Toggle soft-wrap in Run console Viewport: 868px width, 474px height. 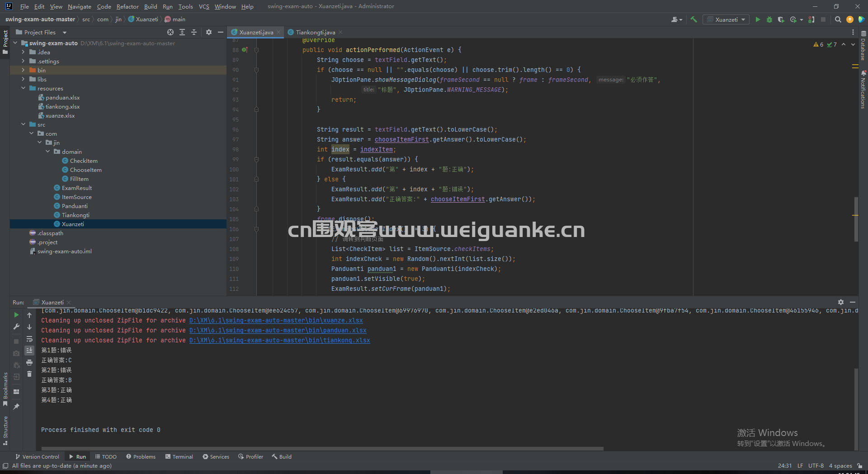pyautogui.click(x=29, y=339)
